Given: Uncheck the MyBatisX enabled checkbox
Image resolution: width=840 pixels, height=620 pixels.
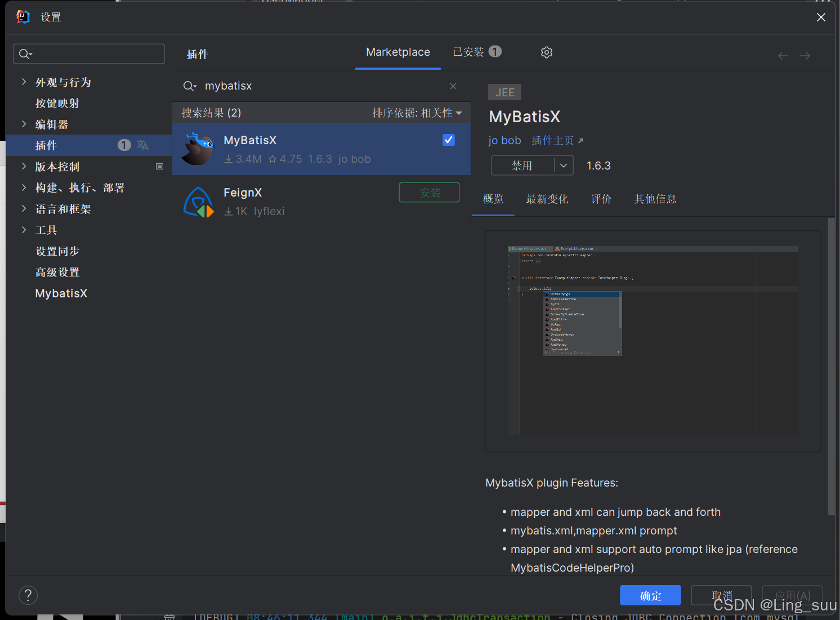Looking at the screenshot, I should tap(449, 140).
